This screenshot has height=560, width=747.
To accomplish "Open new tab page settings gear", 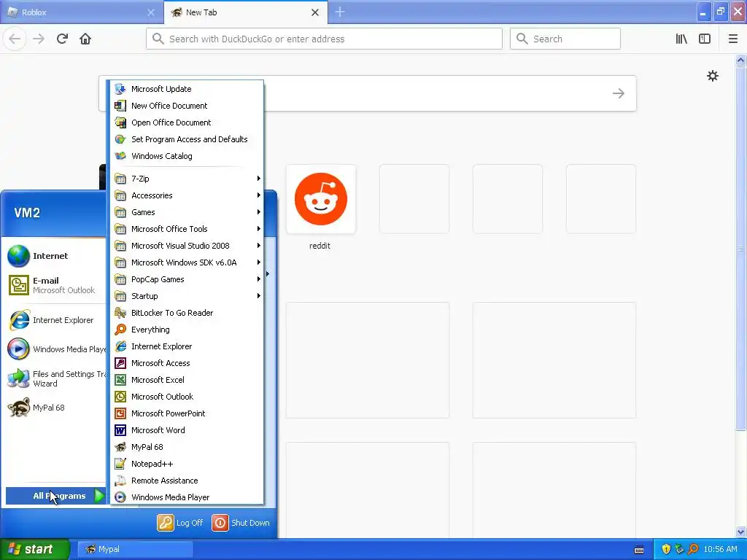I will (712, 76).
